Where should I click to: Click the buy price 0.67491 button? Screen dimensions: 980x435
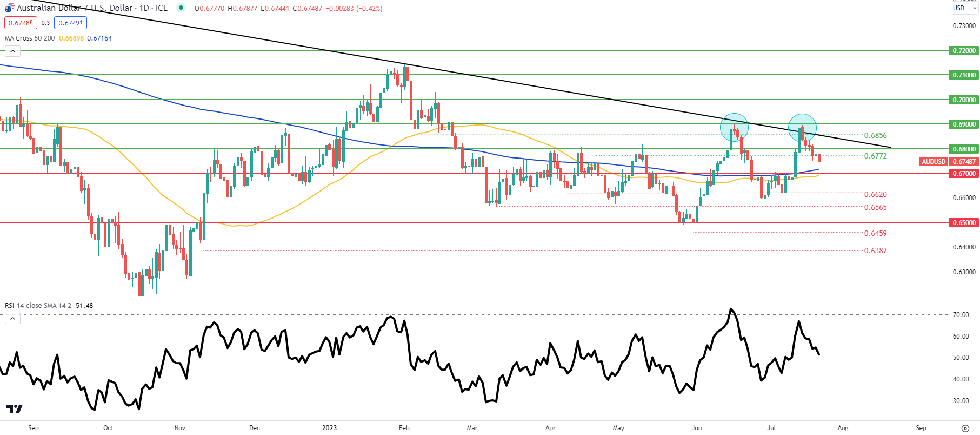tap(70, 23)
